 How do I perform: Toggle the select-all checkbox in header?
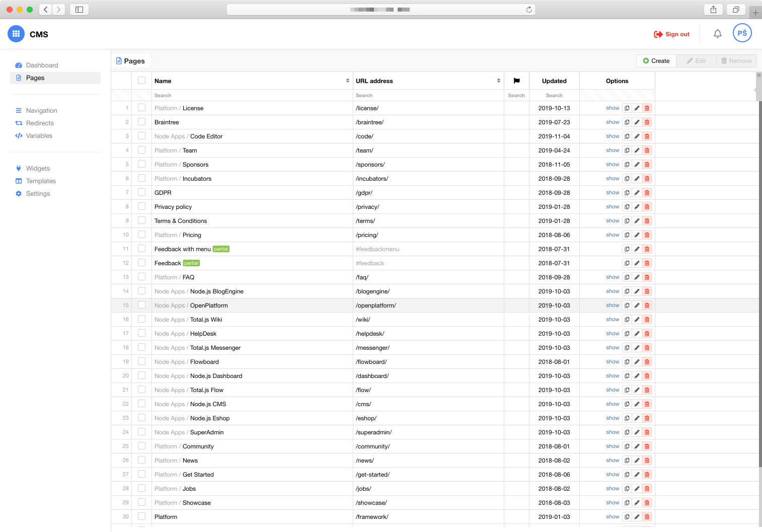coord(141,81)
